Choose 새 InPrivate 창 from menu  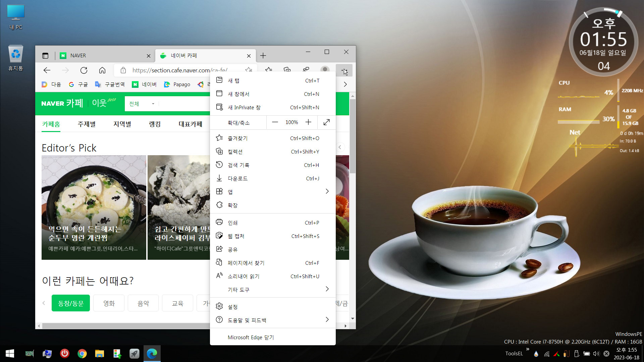click(x=273, y=107)
